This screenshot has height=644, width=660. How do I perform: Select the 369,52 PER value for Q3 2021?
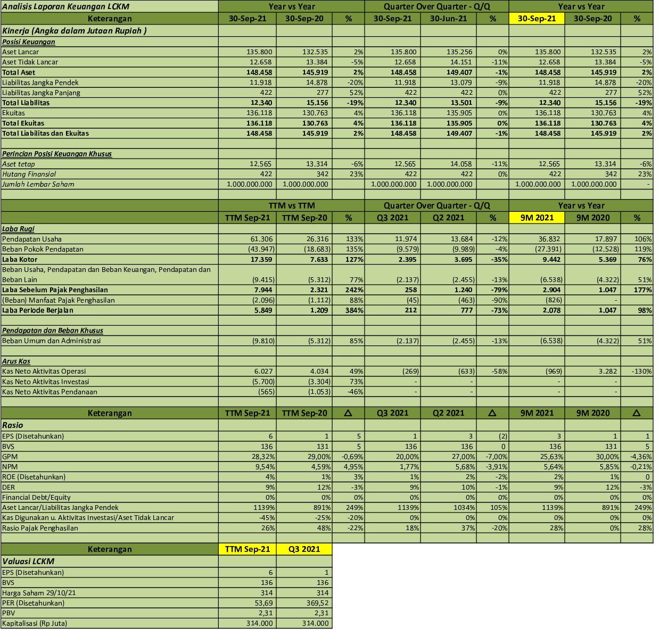tap(318, 603)
